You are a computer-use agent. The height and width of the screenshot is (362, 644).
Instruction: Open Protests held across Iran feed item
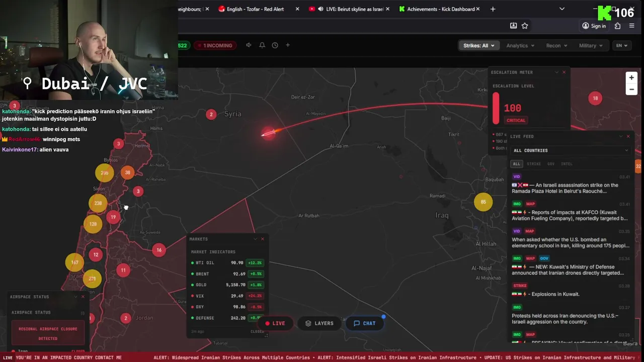pyautogui.click(x=571, y=315)
